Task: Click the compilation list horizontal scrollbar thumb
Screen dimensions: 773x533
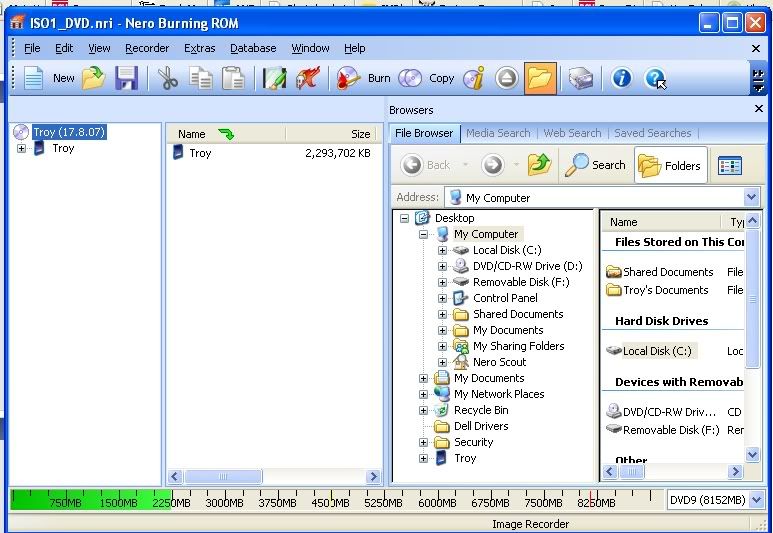Action: (x=222, y=476)
